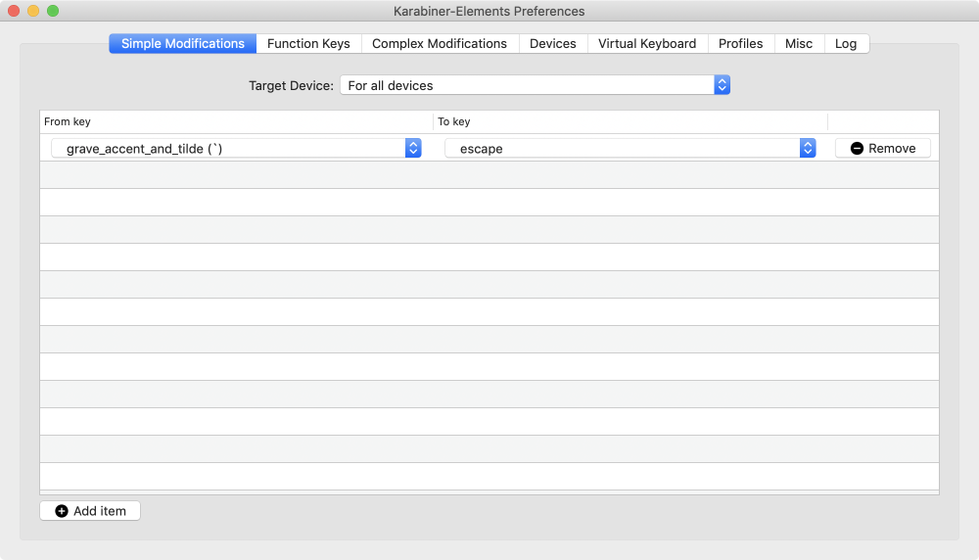Open the Function Keys tab
Image resolution: width=979 pixels, height=560 pixels.
308,44
